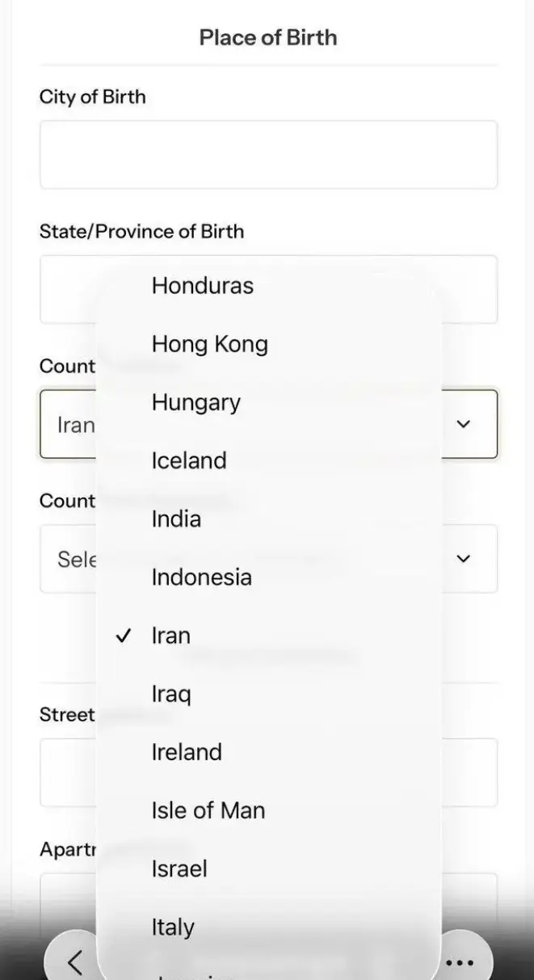Select Ireland from the country list
This screenshot has width=534, height=980.
point(187,752)
